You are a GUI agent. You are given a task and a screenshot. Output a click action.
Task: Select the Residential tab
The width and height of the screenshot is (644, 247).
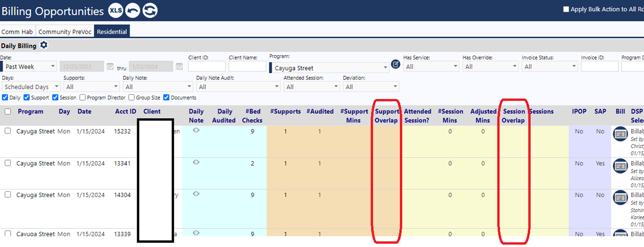[112, 32]
